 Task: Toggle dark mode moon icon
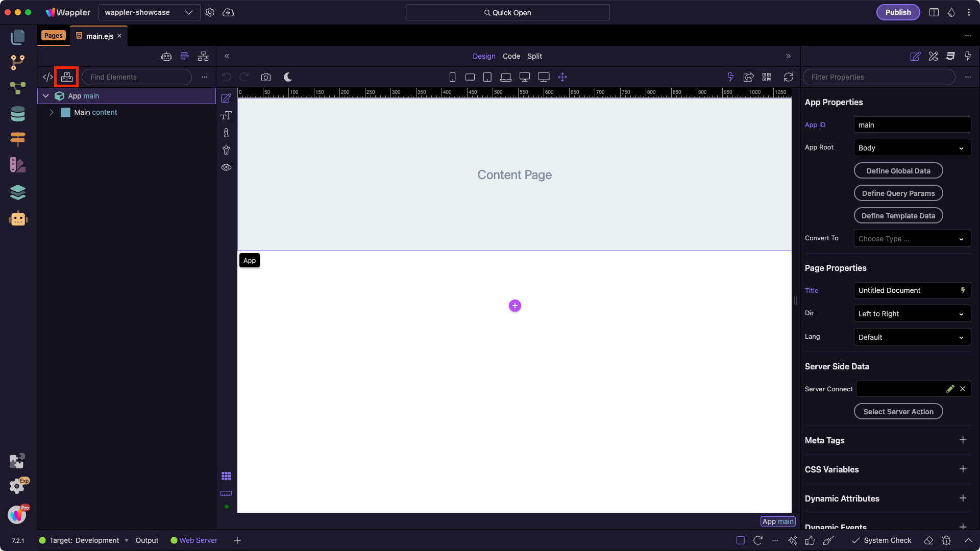point(288,77)
